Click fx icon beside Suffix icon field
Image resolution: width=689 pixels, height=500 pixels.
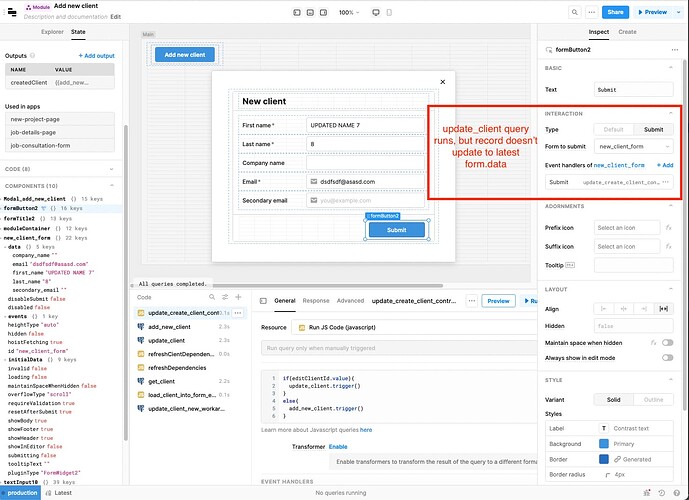click(668, 246)
